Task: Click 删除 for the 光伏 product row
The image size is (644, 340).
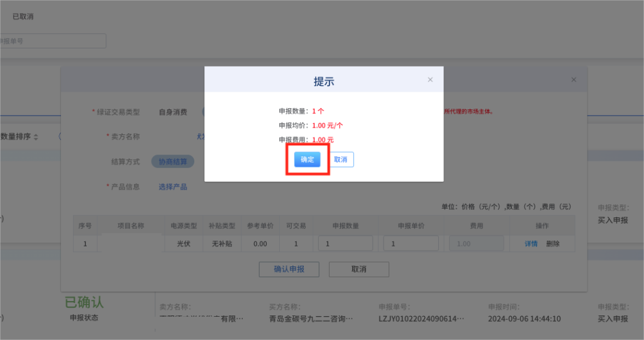Action: coord(553,244)
